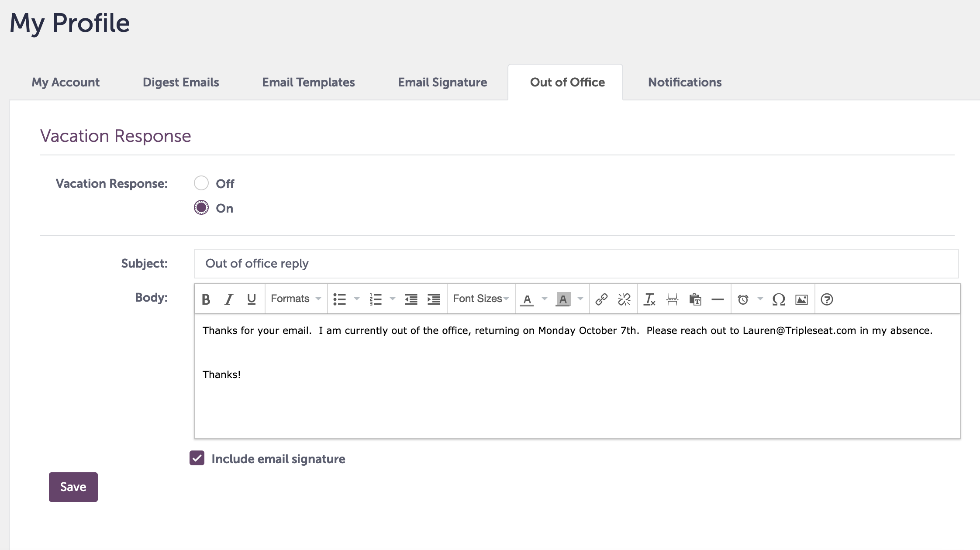This screenshot has width=980, height=550.
Task: Open the background color picker arrow
Action: (x=580, y=299)
